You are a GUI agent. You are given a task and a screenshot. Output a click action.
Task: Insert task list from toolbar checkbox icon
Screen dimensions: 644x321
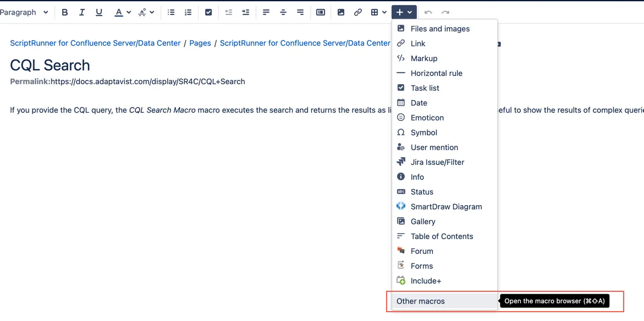tap(208, 12)
